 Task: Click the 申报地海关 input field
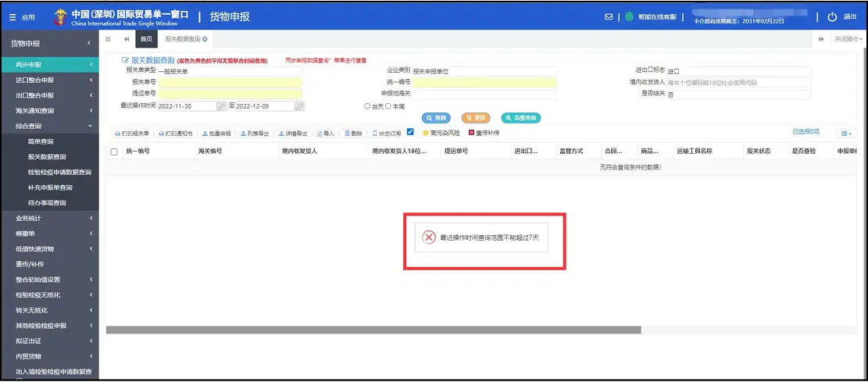[484, 94]
